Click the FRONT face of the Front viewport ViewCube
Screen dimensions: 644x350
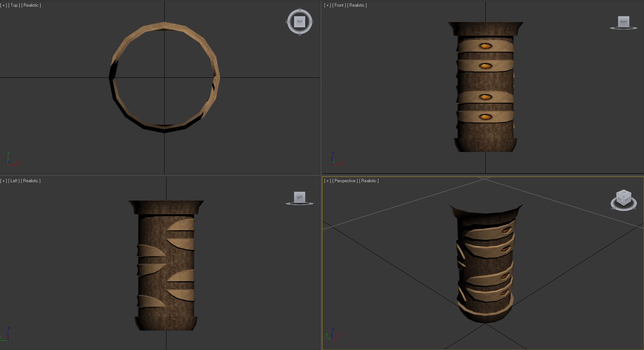(x=624, y=21)
